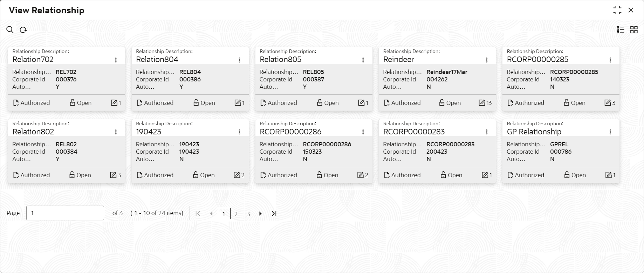Viewport: 644px width, 273px height.
Task: Click the search magnifier icon
Action: (10, 30)
